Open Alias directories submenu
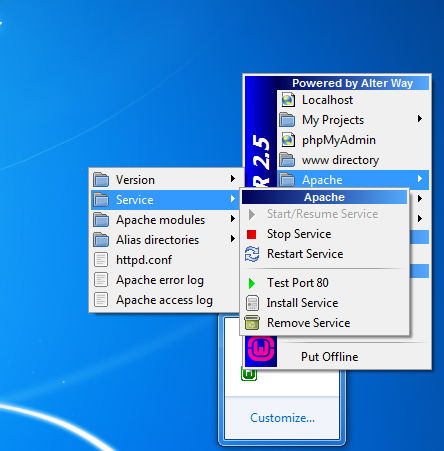 [x=165, y=240]
